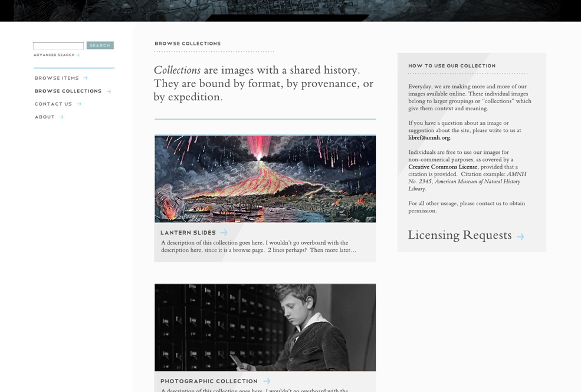Click the Browse Collections page heading
Screen dimensions: 581x392
point(188,44)
